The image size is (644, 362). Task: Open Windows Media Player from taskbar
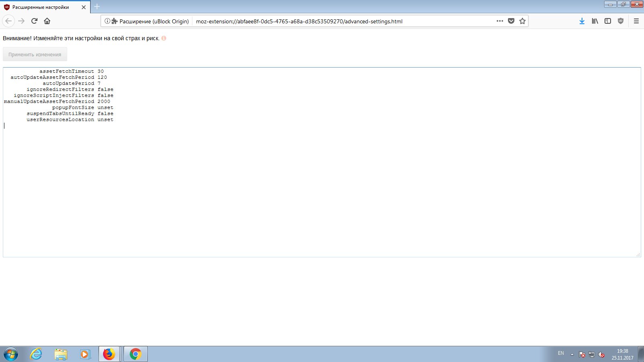click(x=85, y=354)
